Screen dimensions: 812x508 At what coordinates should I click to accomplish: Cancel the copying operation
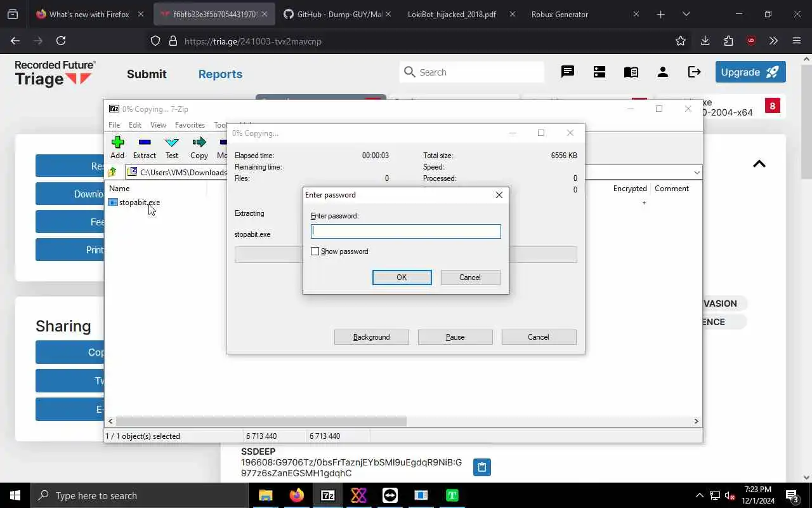(x=539, y=337)
